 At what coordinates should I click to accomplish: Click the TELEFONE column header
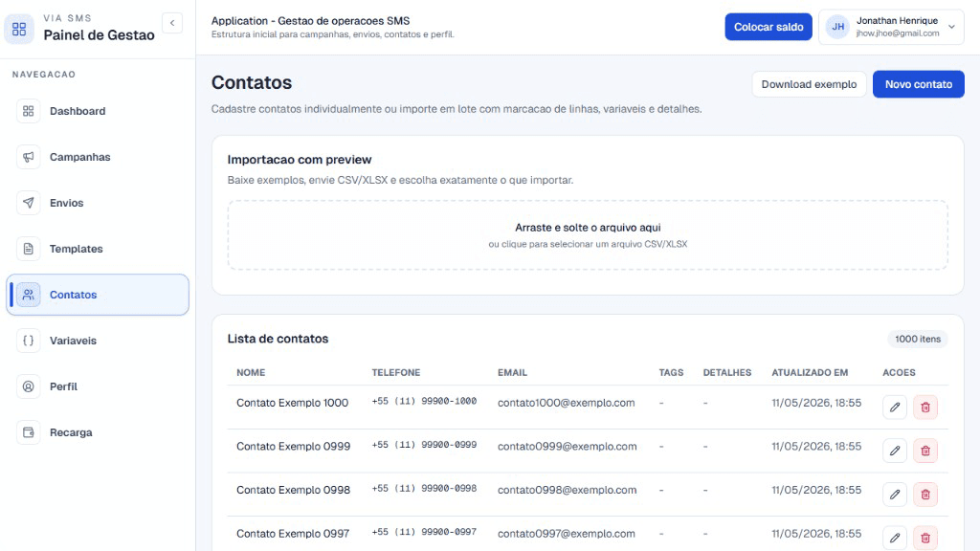(x=395, y=372)
